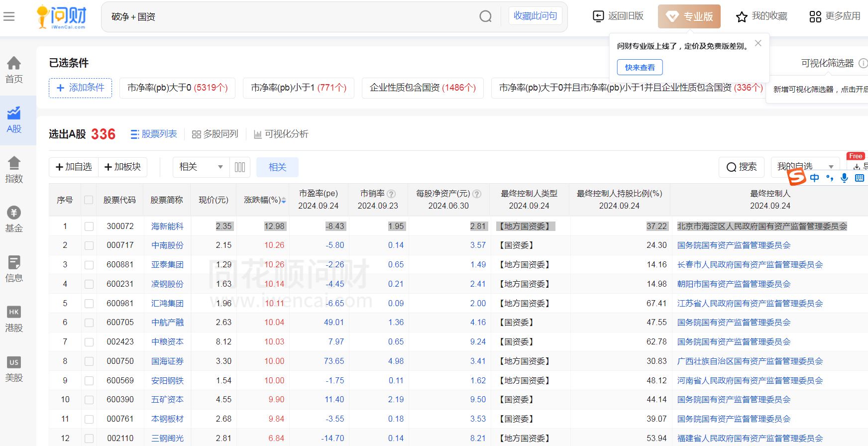Click the 每股净资产 help question icon

coord(477,194)
